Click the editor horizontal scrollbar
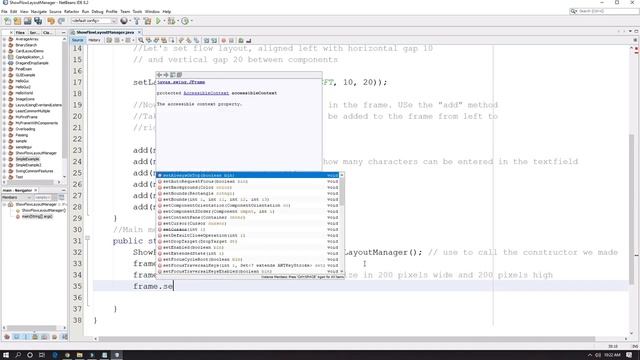 347,339
